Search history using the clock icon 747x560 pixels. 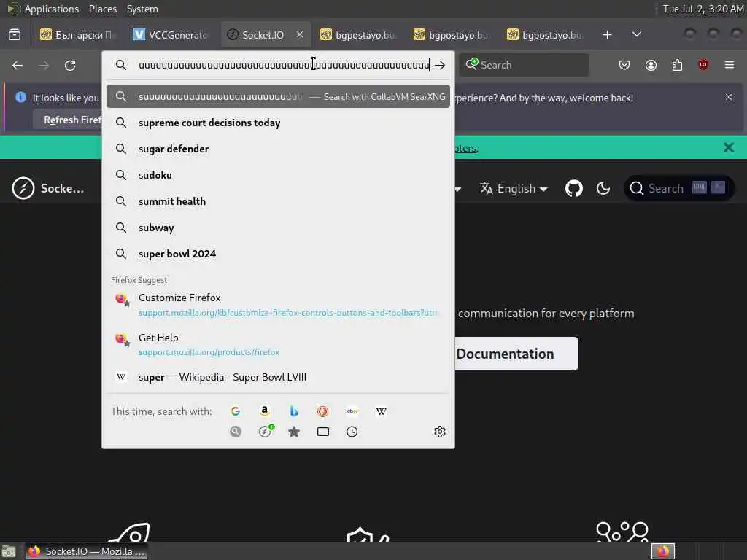(x=352, y=432)
